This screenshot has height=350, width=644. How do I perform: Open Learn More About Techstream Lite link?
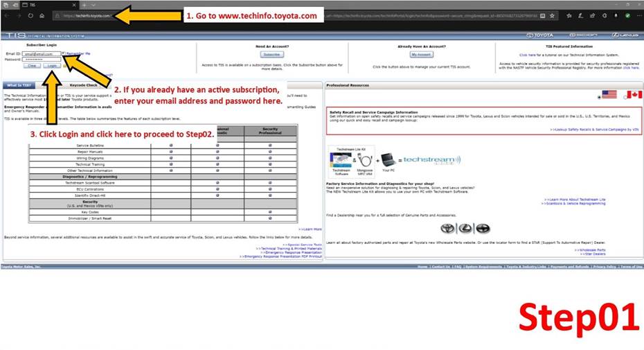[575, 200]
